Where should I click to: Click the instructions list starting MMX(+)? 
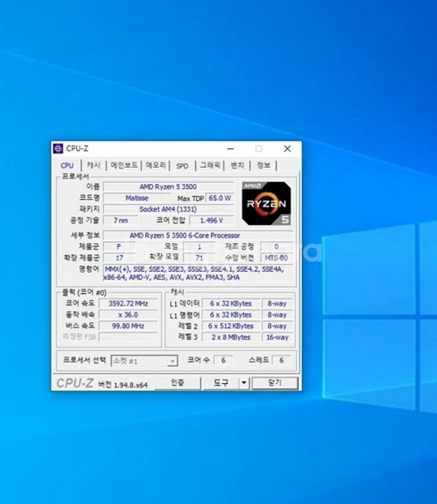click(198, 273)
